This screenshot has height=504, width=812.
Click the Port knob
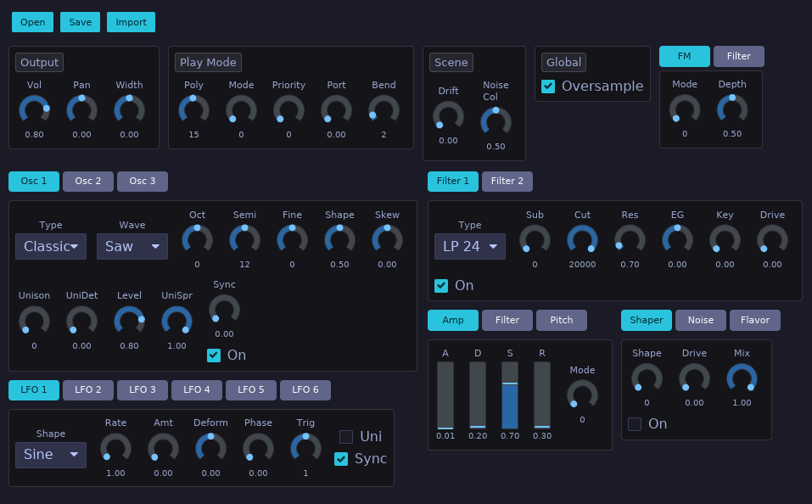click(x=337, y=109)
